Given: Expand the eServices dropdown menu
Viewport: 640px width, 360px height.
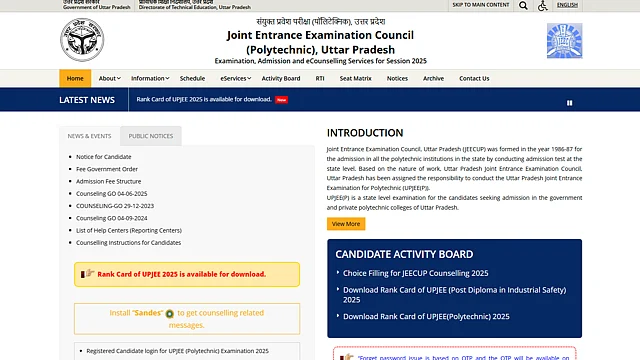Looking at the screenshot, I should coord(236,78).
